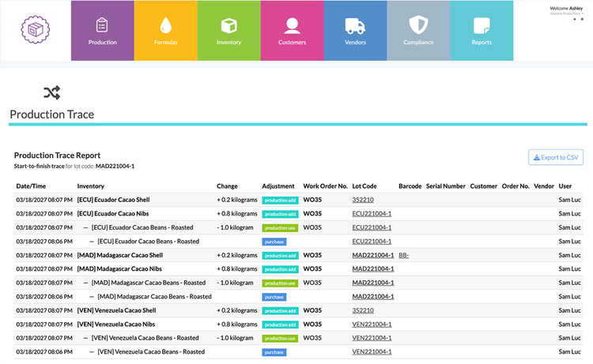593x364 pixels.
Task: Open the Customers person icon
Action: [x=292, y=26]
